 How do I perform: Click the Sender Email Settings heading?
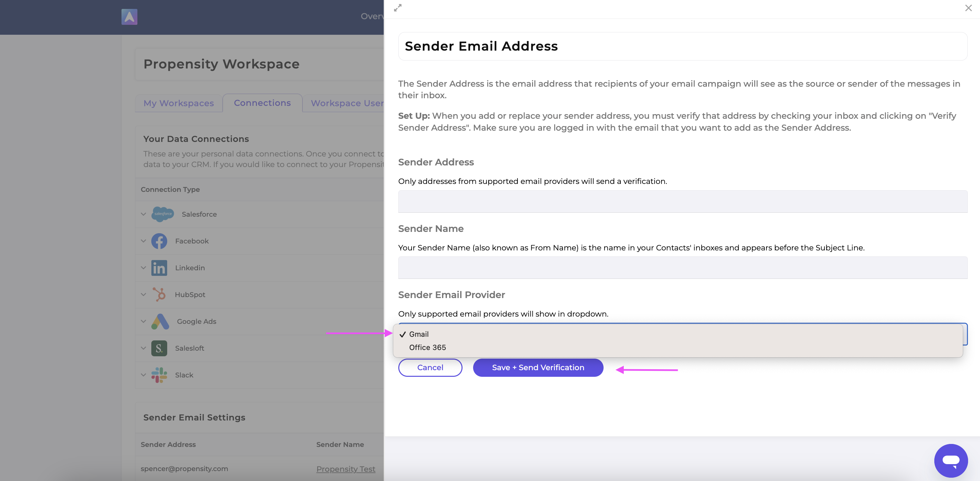point(194,417)
